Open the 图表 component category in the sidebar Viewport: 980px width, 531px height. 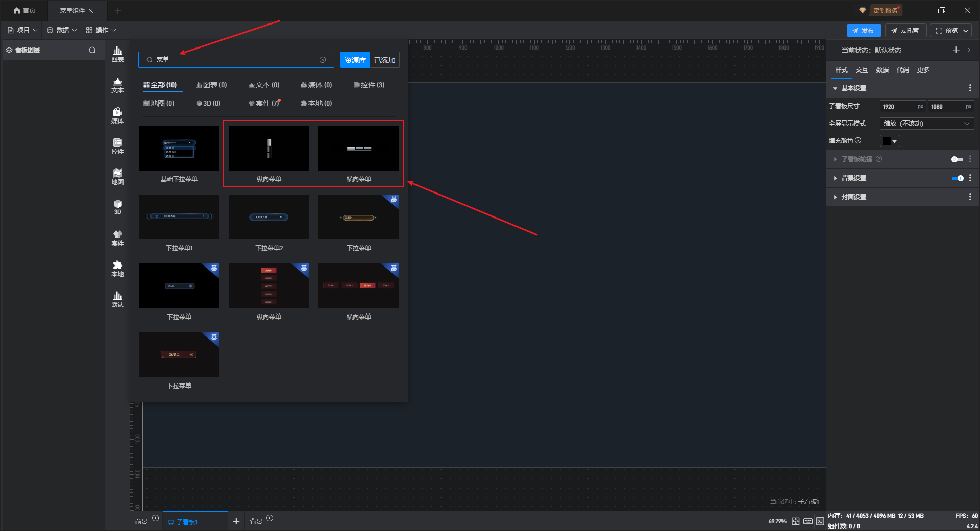click(x=117, y=54)
